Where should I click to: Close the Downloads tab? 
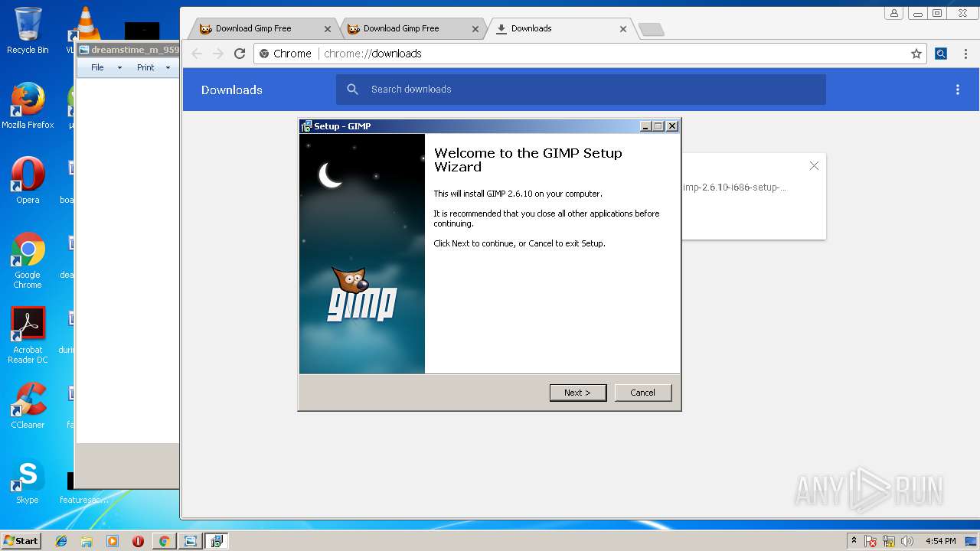(623, 29)
